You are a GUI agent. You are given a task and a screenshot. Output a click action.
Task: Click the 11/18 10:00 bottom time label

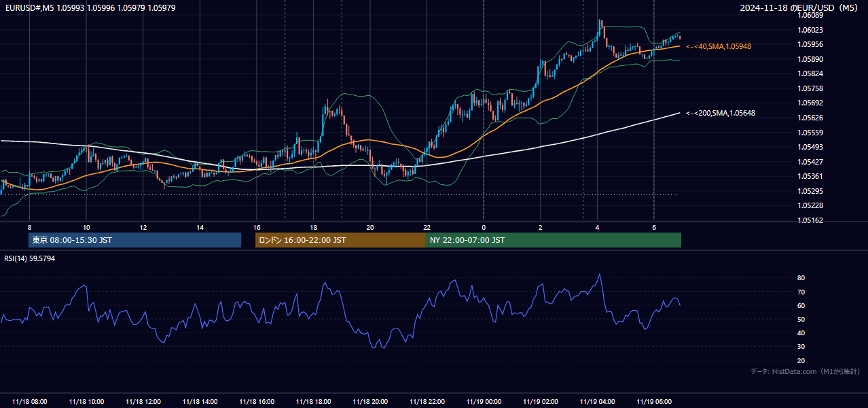pos(86,402)
